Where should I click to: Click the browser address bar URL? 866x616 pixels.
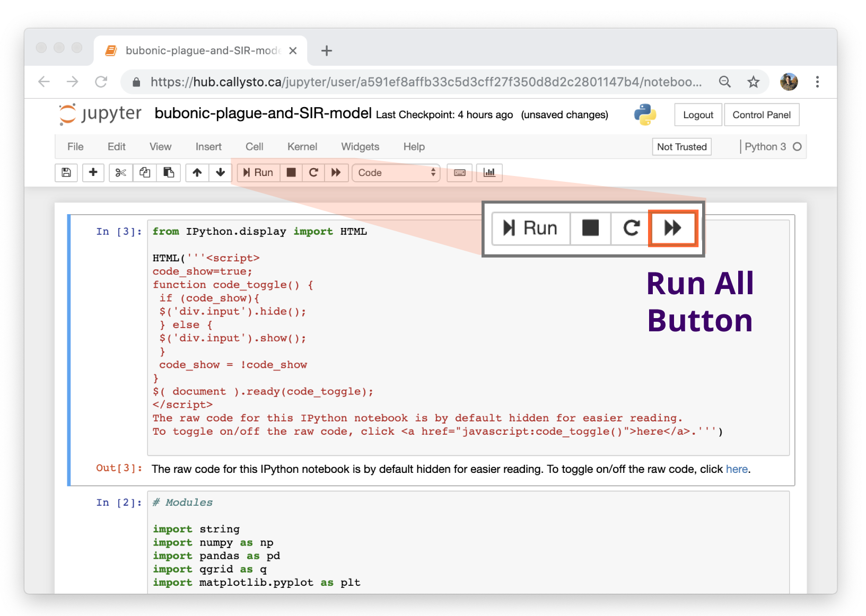(426, 82)
